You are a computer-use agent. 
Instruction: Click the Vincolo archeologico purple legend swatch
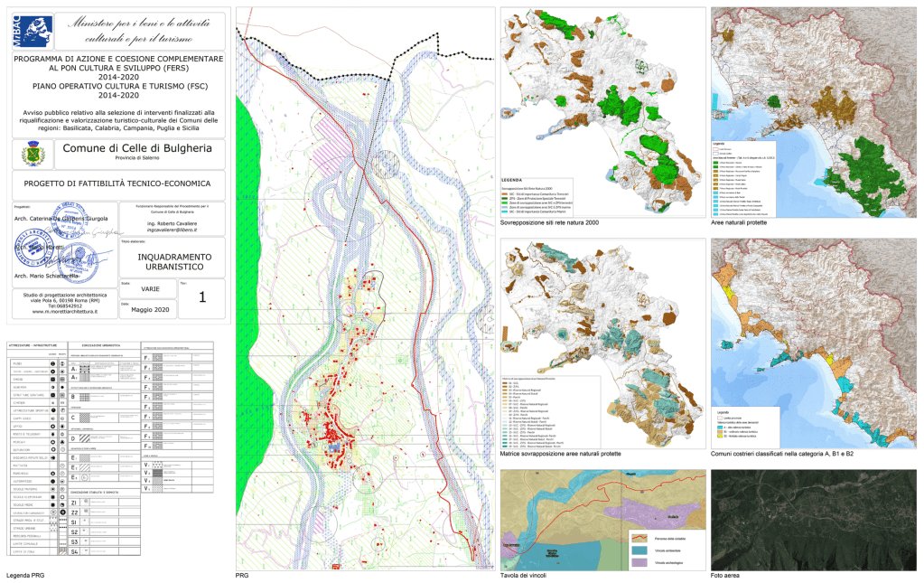(x=641, y=560)
